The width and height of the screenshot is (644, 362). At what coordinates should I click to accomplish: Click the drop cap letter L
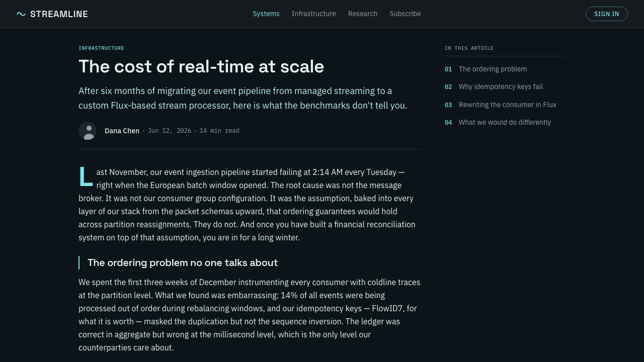pos(86,177)
